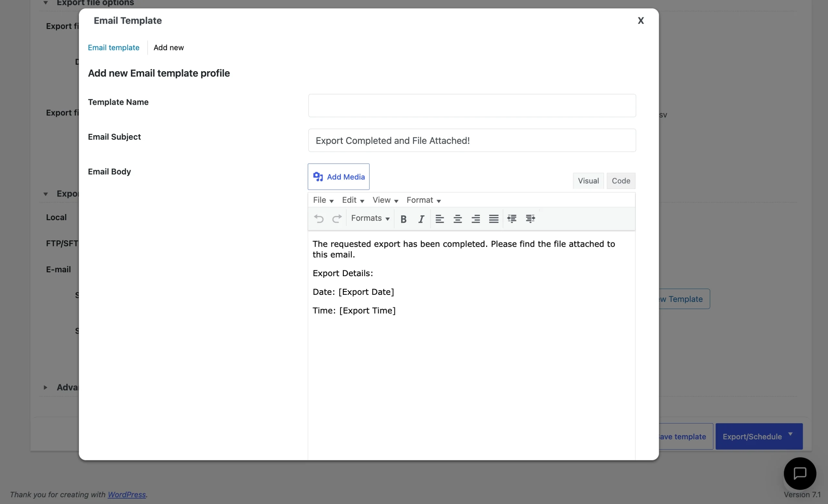Switch to Code editor tab
Screen dimensions: 828x504
(621, 181)
